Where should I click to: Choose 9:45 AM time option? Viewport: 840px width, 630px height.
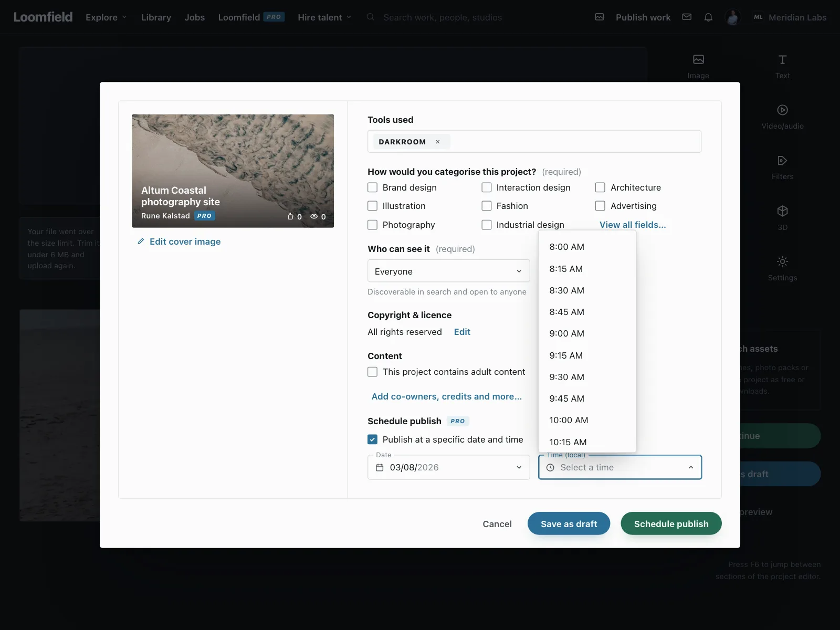click(587, 398)
